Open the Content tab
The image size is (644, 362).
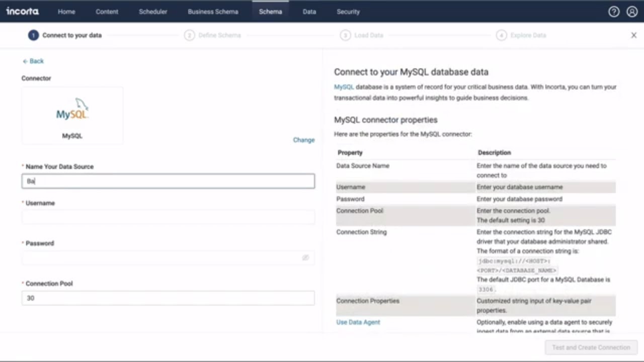[x=107, y=12]
